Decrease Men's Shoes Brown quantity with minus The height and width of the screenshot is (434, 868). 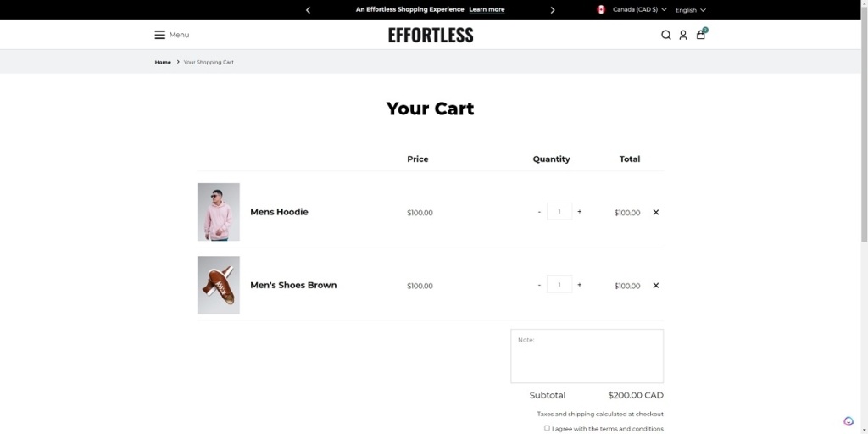(539, 286)
